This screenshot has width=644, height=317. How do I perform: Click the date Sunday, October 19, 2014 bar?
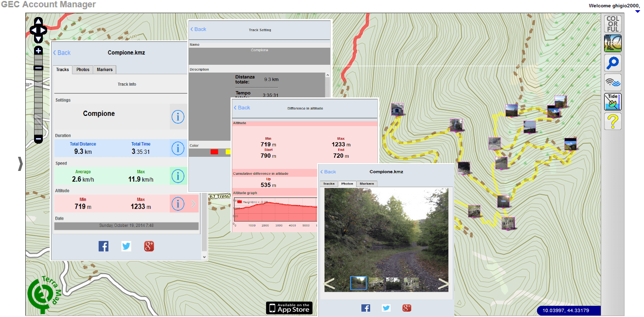[x=126, y=226]
